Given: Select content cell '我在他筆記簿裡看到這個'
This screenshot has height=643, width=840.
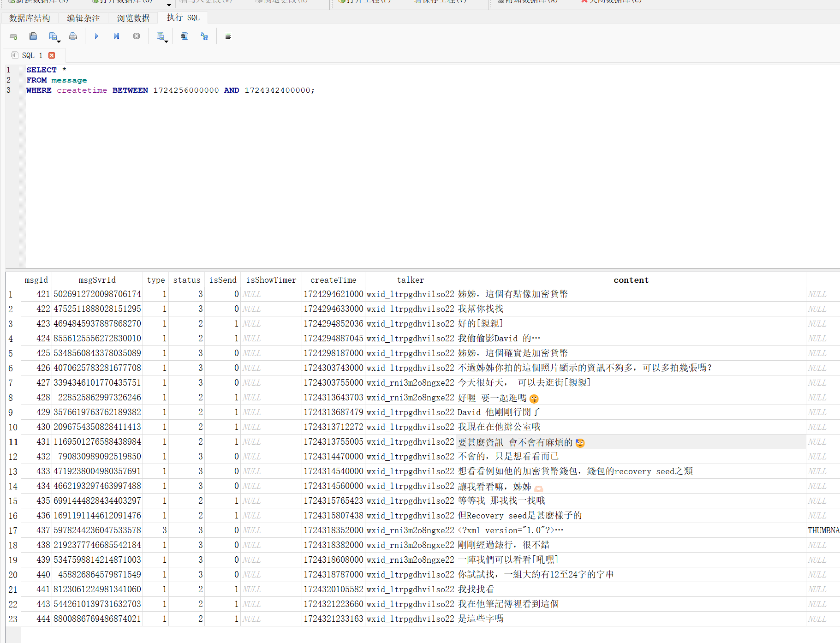Looking at the screenshot, I should [631, 604].
